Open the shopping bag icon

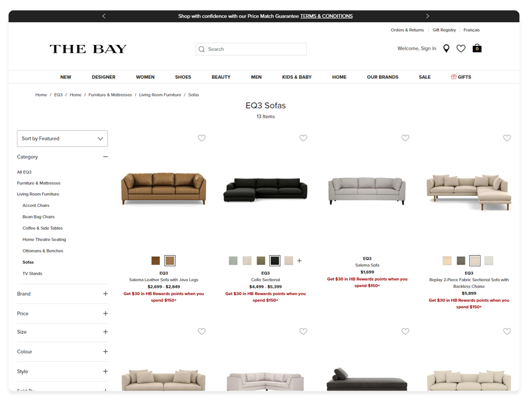tap(477, 48)
